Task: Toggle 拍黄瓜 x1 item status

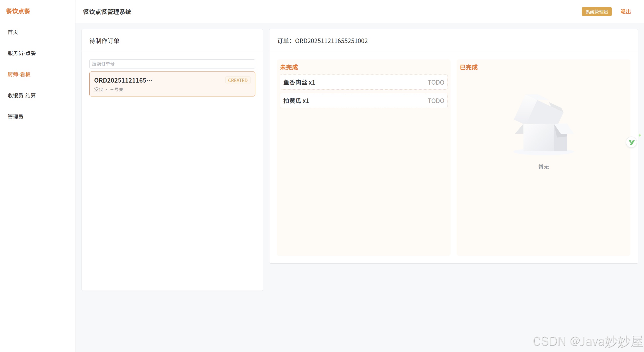Action: tap(296, 101)
